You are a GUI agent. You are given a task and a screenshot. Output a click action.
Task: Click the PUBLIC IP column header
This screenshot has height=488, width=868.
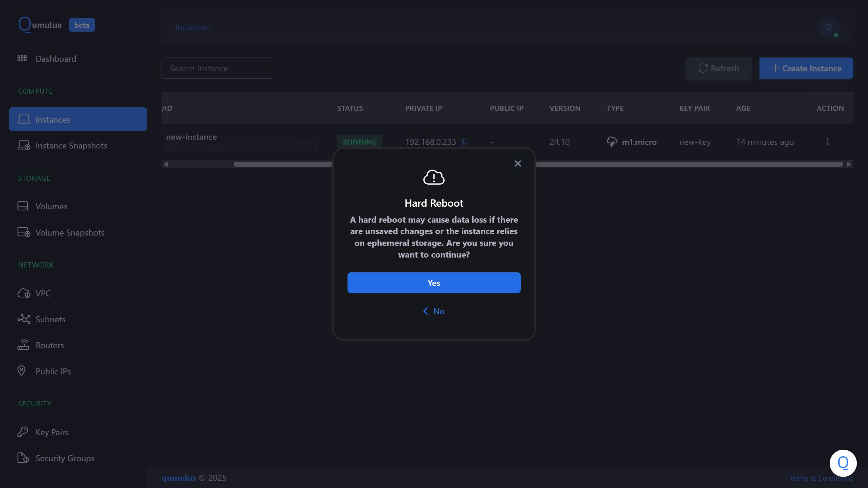point(506,108)
